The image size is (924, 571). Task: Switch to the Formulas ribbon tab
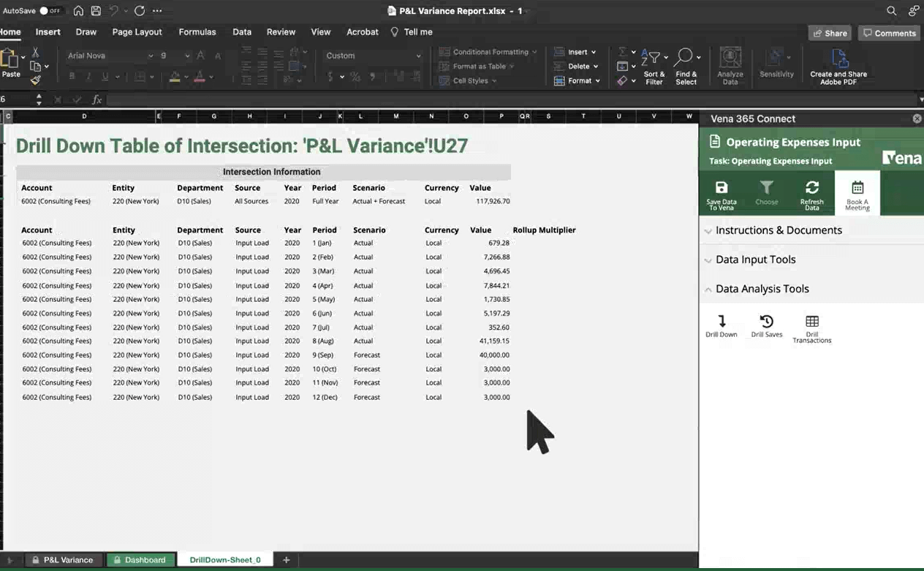coord(197,32)
